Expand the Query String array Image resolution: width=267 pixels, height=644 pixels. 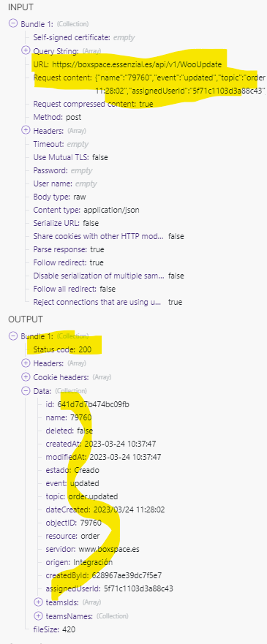(26, 51)
